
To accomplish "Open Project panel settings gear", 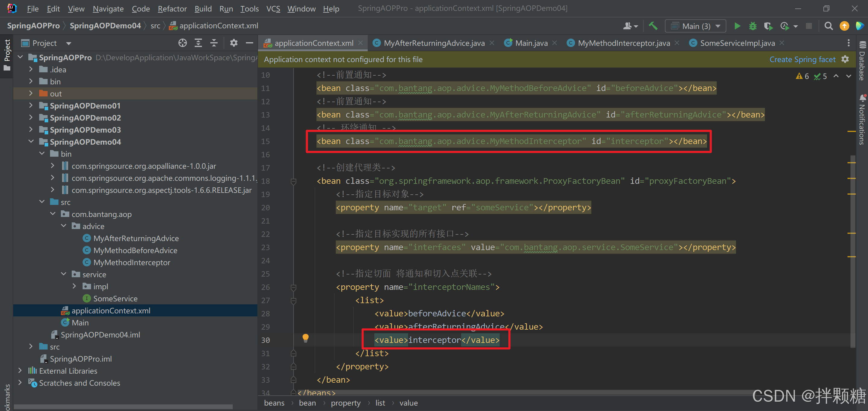I will point(234,43).
